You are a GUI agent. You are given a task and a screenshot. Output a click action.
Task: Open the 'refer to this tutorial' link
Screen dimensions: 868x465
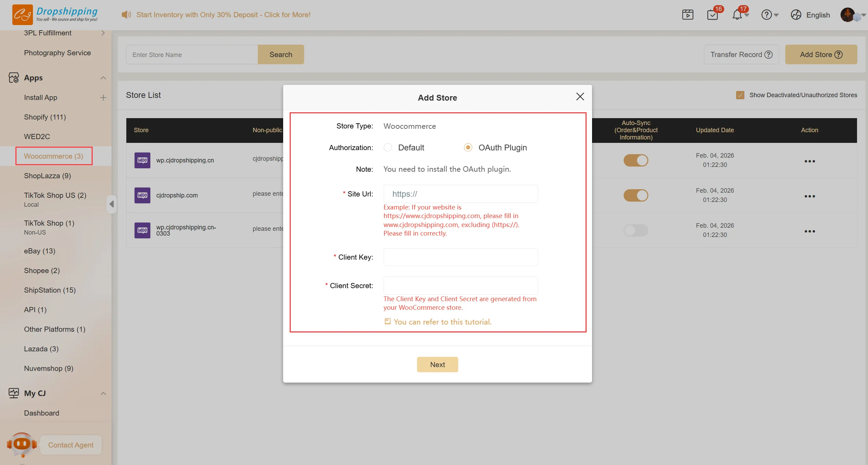(442, 322)
